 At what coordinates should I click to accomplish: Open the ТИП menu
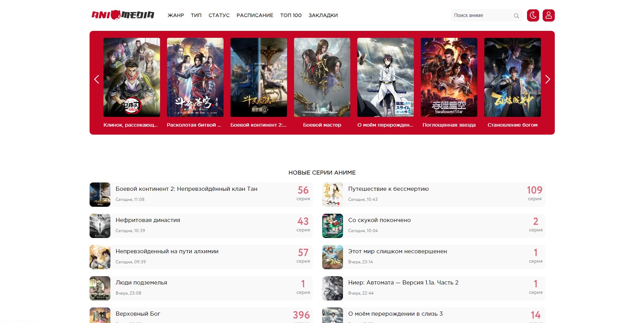pos(196,15)
